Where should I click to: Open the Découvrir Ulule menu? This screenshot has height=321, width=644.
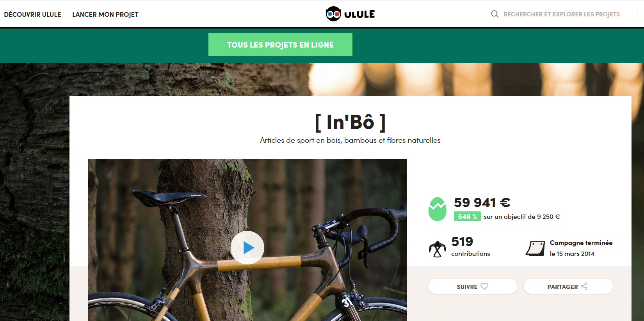tap(32, 14)
